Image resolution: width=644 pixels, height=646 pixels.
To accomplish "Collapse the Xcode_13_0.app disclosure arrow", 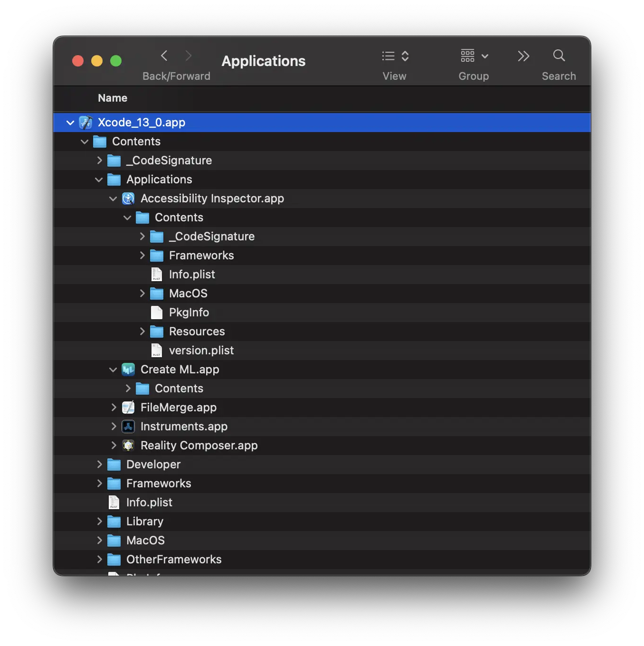I will (x=70, y=123).
